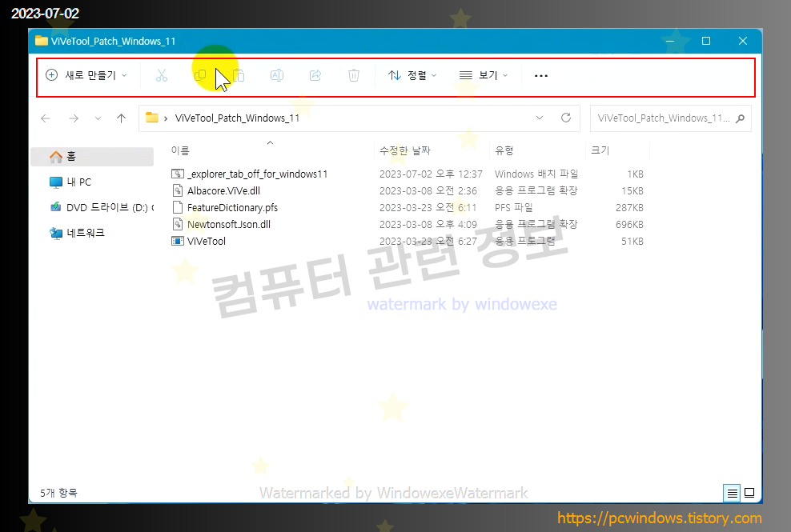Image resolution: width=791 pixels, height=532 pixels.
Task: Switch to large icons view in status bar
Action: [x=749, y=493]
